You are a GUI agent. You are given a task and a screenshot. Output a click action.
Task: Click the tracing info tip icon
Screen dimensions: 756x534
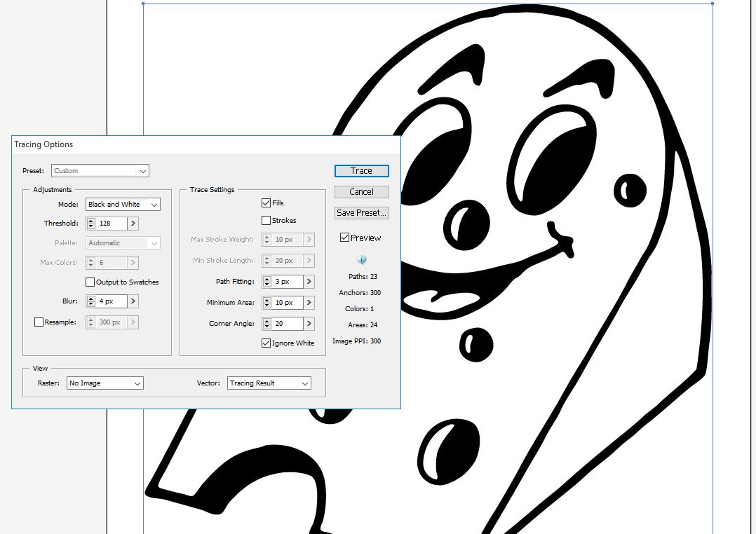tap(362, 260)
